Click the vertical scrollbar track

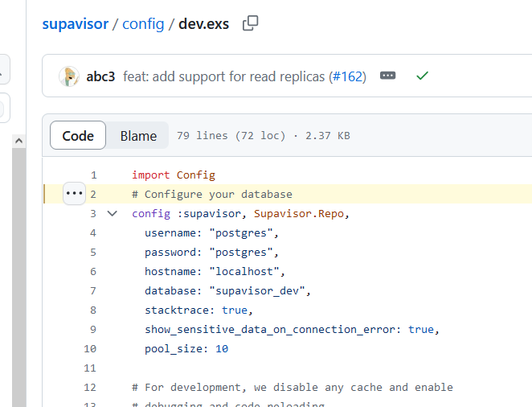(19, 277)
